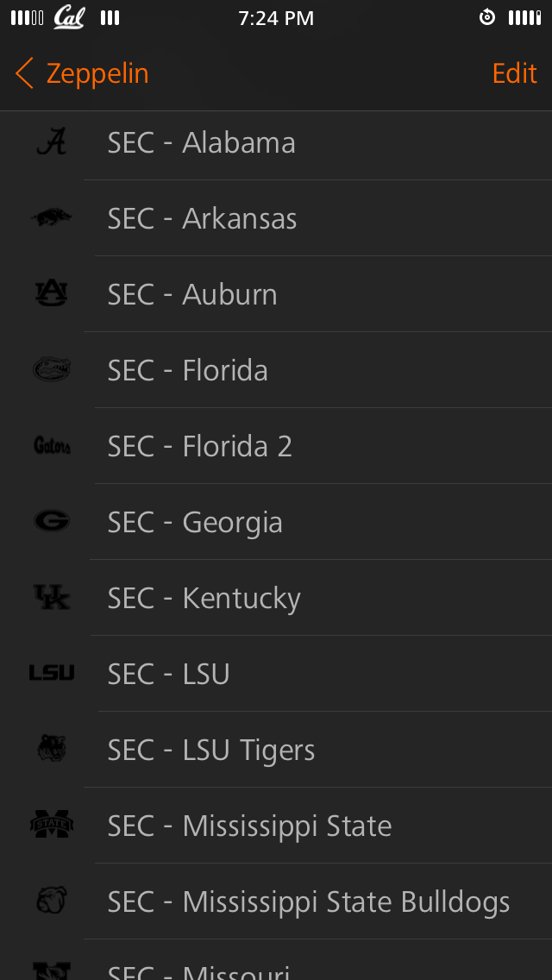This screenshot has height=980, width=552.
Task: Choose the Florida gator head logo icon
Action: point(52,369)
